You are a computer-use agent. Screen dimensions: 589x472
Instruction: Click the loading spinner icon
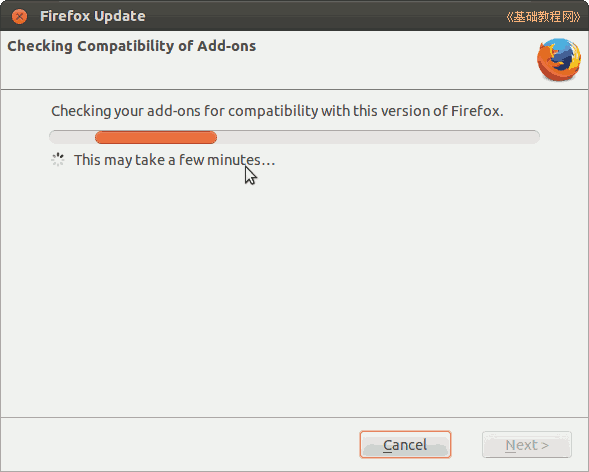(x=58, y=160)
